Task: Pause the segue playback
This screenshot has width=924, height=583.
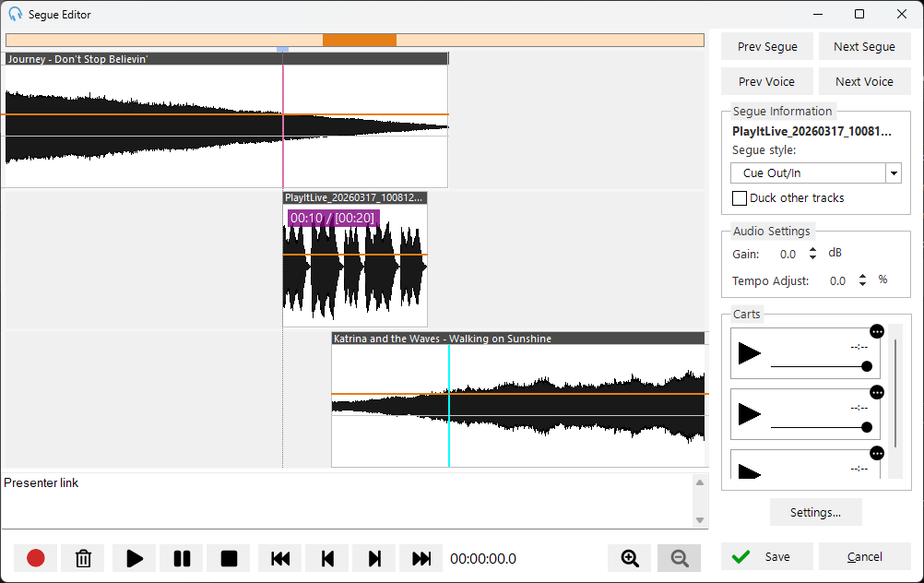Action: pyautogui.click(x=182, y=558)
